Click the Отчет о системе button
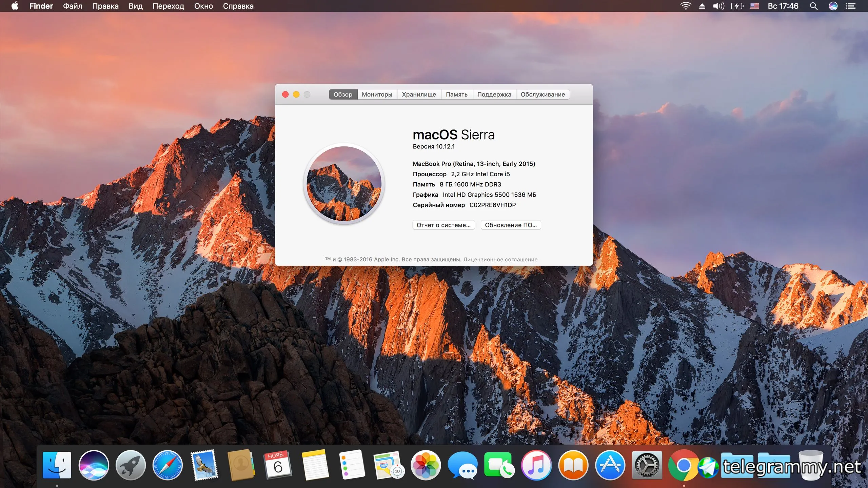The width and height of the screenshot is (868, 488). pos(443,225)
